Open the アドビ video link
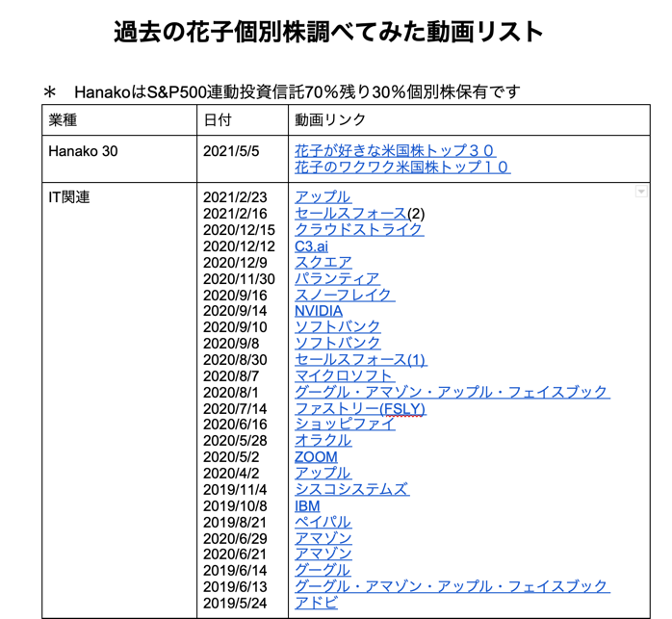The image size is (672, 619). click(x=316, y=603)
